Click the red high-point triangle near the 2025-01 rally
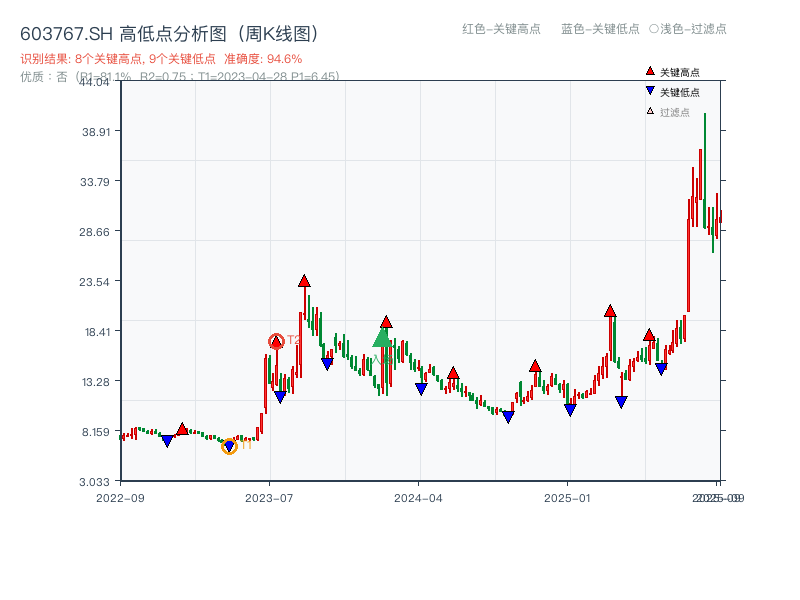Screen dimensions: 800x600 pyautogui.click(x=611, y=310)
